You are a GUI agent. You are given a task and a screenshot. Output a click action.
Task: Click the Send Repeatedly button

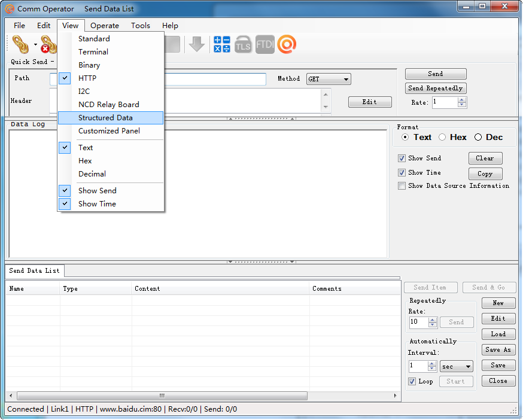click(435, 88)
